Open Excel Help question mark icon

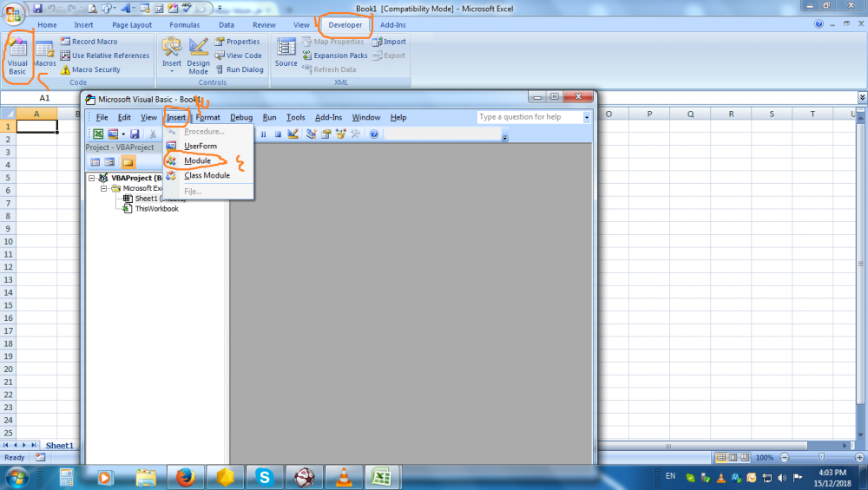point(819,24)
